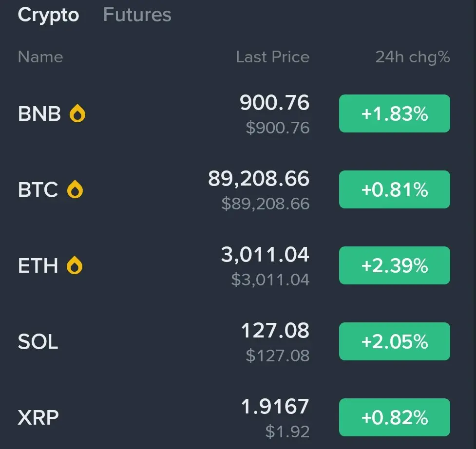Tap the flame icon beside BNB
The image size is (476, 449).
coord(77,114)
